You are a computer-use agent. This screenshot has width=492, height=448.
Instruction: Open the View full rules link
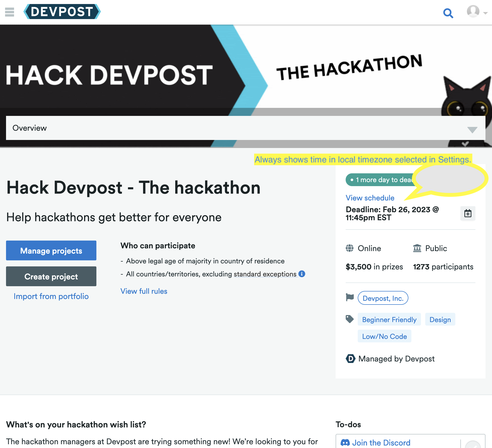coord(144,291)
